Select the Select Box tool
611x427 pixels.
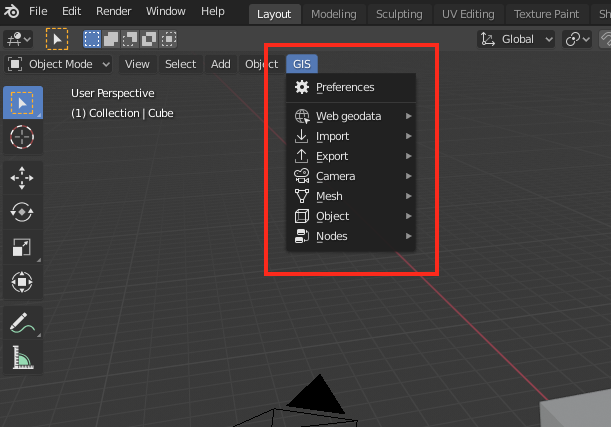[23, 103]
